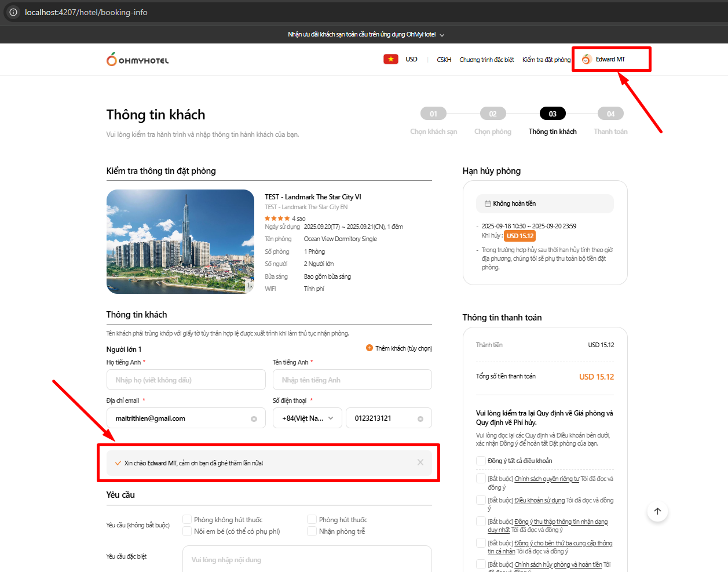Screen dimensions: 728x572
Task: Clear the phone number field
Action: click(420, 419)
